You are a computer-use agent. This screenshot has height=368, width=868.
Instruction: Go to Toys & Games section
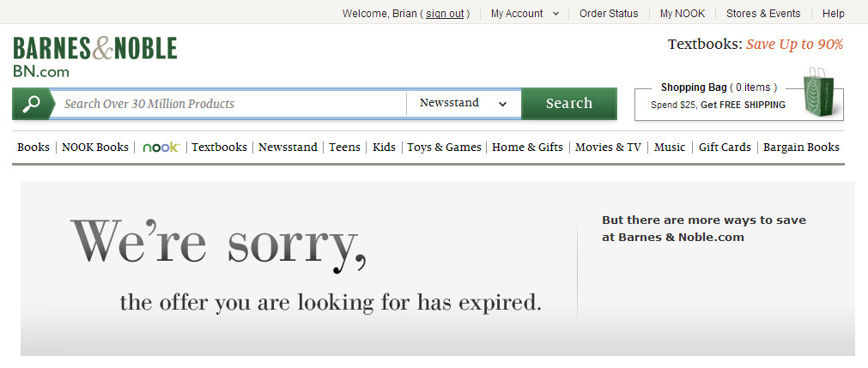tap(444, 148)
